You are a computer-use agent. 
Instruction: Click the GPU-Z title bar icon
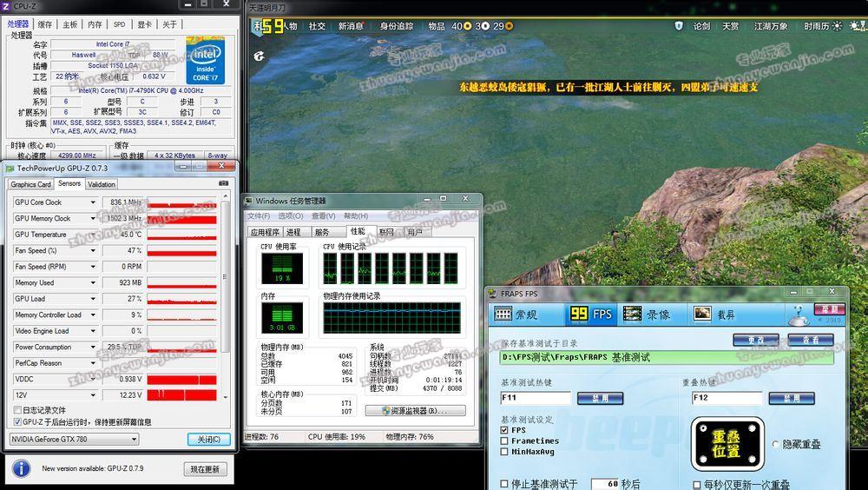pos(10,168)
